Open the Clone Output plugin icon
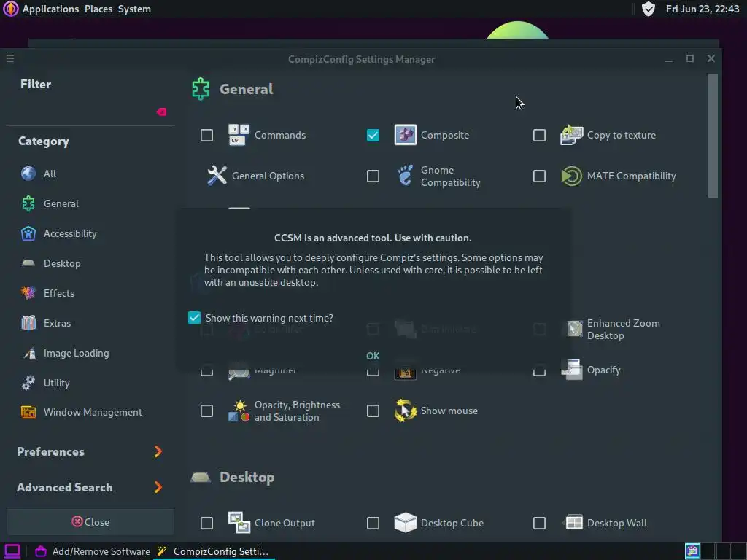The width and height of the screenshot is (747, 560). tap(239, 523)
